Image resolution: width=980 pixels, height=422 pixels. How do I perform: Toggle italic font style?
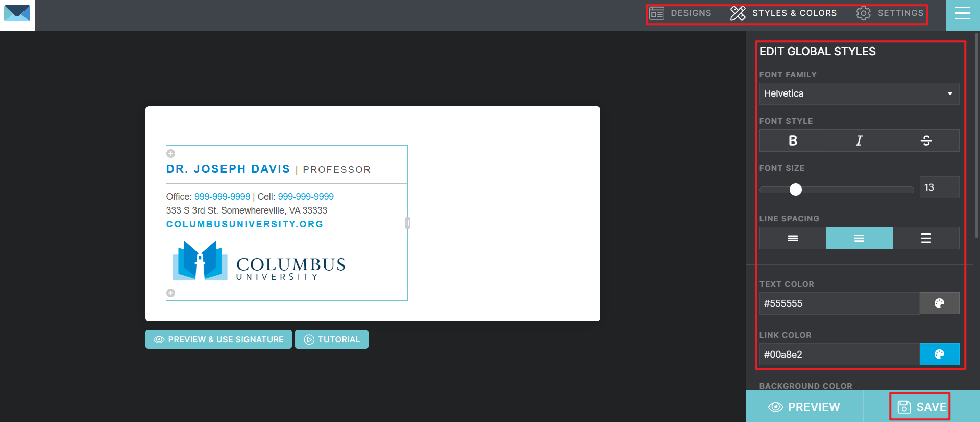click(860, 140)
